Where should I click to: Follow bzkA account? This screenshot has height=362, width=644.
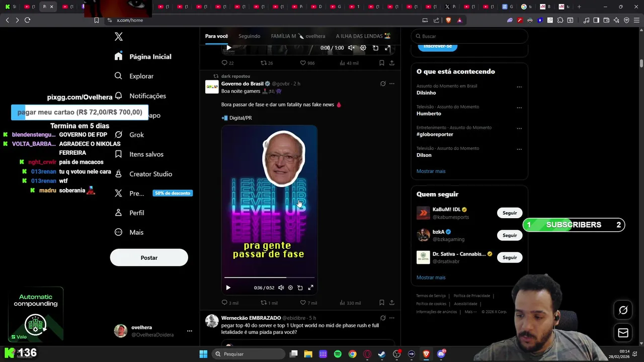(510, 235)
